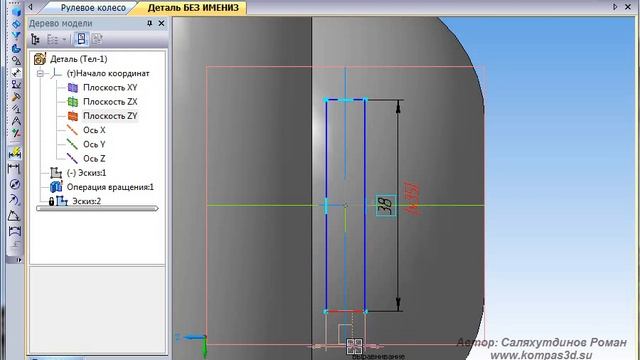Activate the dimensions panel switch icon
The image size is (640, 360).
[16, 73]
